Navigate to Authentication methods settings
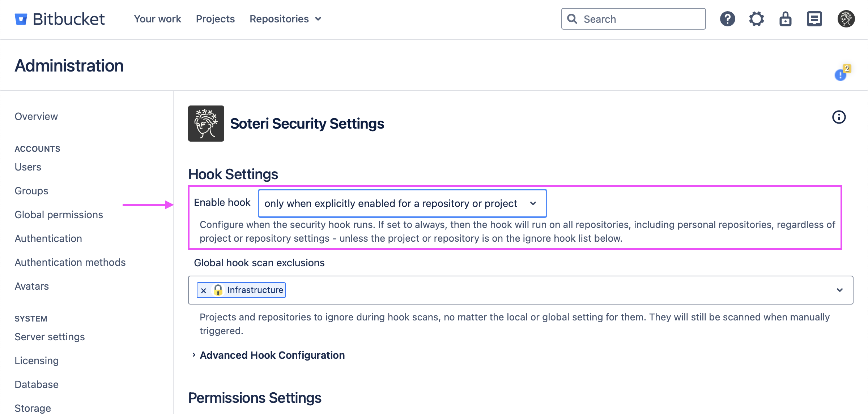Image resolution: width=868 pixels, height=414 pixels. (x=70, y=262)
